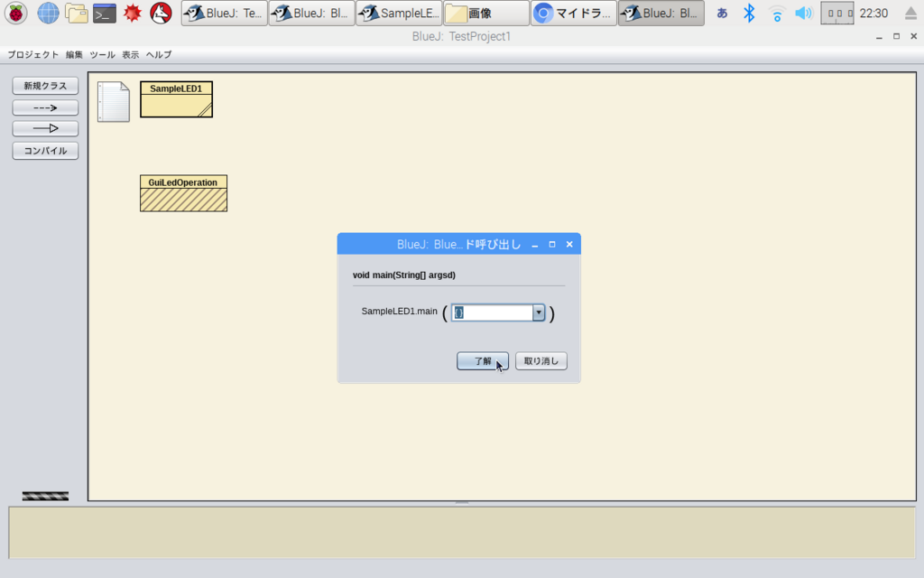Switch to the 画像 folder taskbar window
The height and width of the screenshot is (578, 924).
point(486,13)
